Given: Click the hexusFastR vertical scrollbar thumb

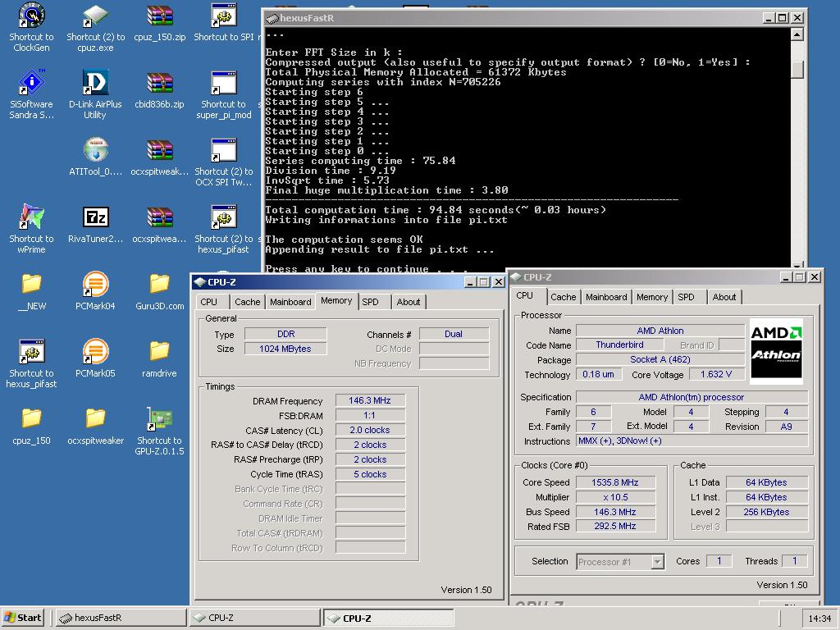Looking at the screenshot, I should point(797,69).
